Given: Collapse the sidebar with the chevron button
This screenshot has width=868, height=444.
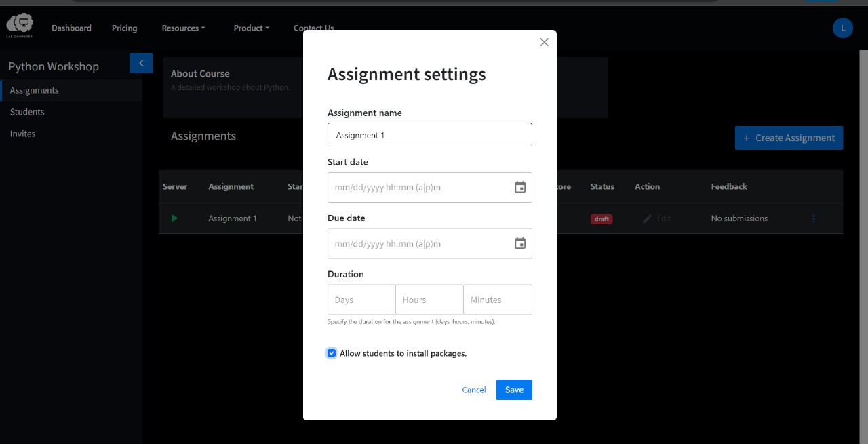Looking at the screenshot, I should pos(141,63).
